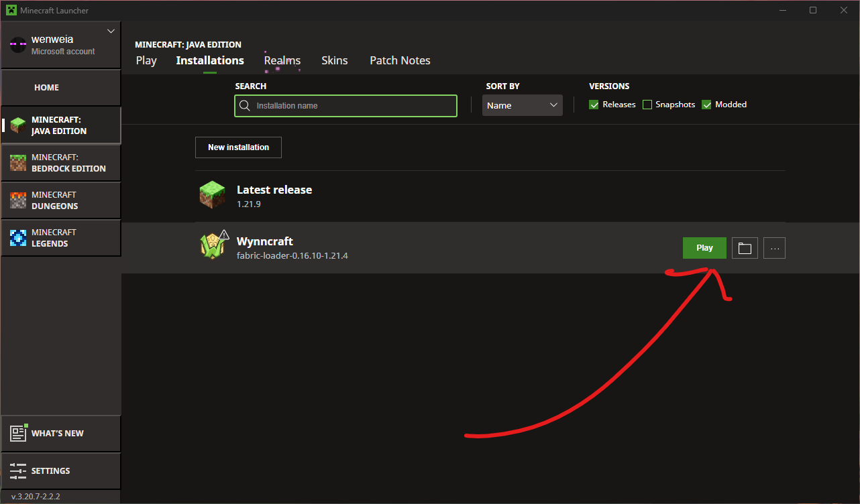Open the Wynncraft installation folder
Viewport: 860px width, 504px height.
(x=745, y=247)
